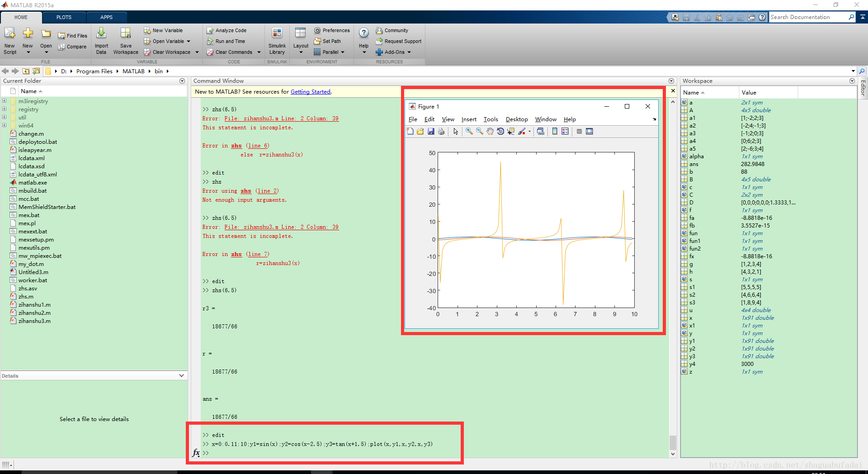Select matlab.exe in Current Folder

33,183
